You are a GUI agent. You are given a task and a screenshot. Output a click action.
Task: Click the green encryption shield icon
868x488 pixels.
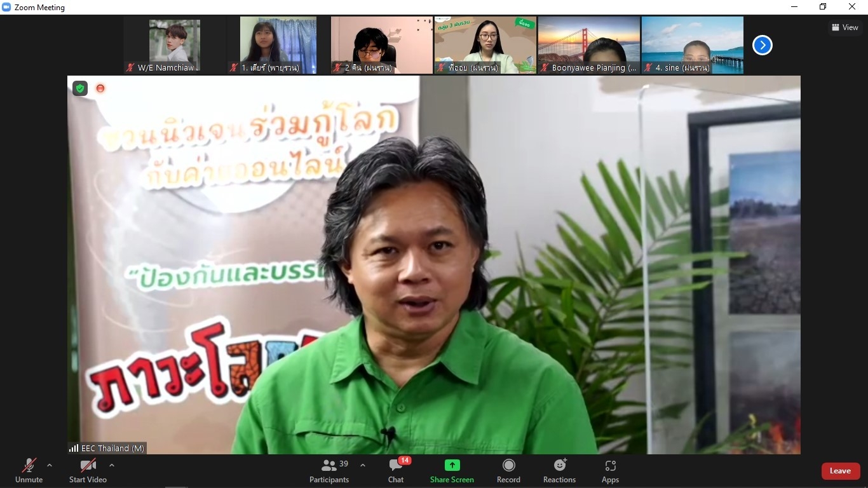click(80, 88)
